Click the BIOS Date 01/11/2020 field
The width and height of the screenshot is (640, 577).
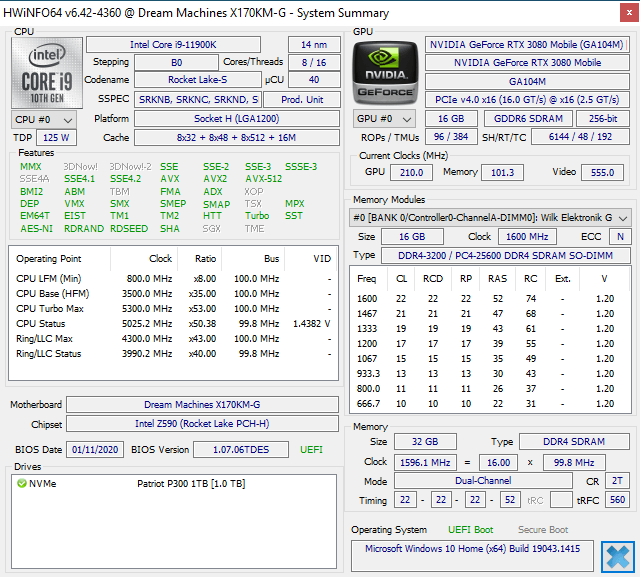pos(95,450)
